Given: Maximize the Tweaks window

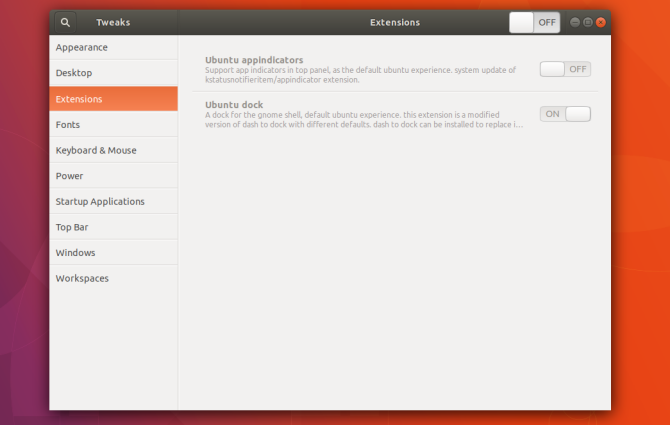Looking at the screenshot, I should pyautogui.click(x=588, y=22).
